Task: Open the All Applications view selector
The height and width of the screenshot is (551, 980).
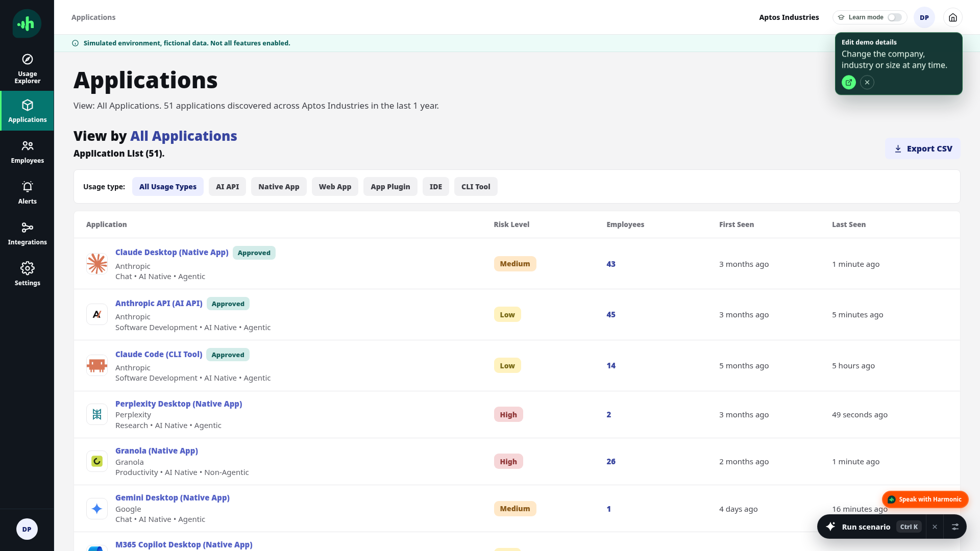Action: [x=184, y=136]
